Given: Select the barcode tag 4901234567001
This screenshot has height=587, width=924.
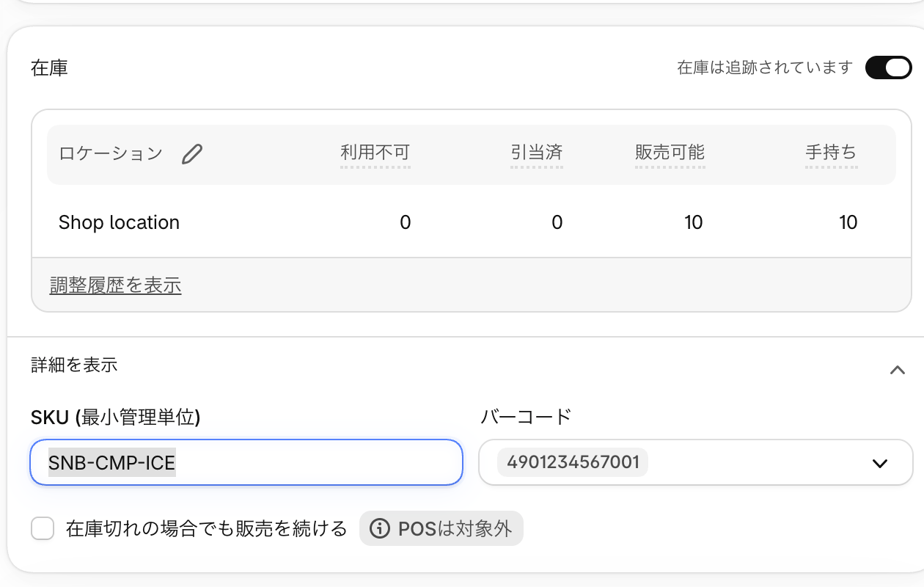Looking at the screenshot, I should pos(573,462).
